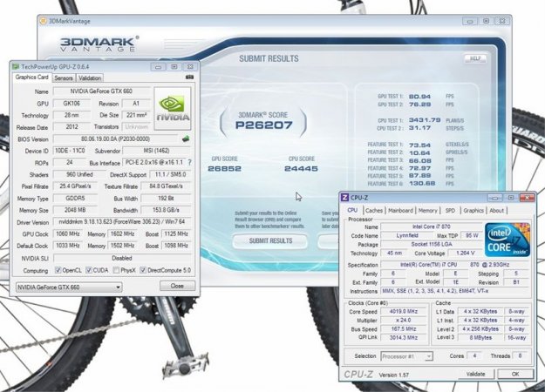Open the Memory tab in CPU-Z
The width and height of the screenshot is (545, 392).
[428, 211]
